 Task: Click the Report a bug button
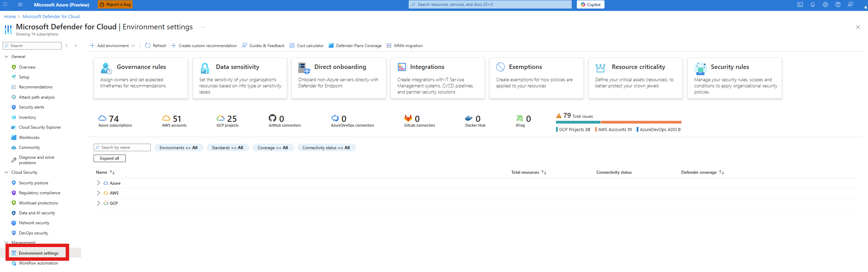coord(115,4)
